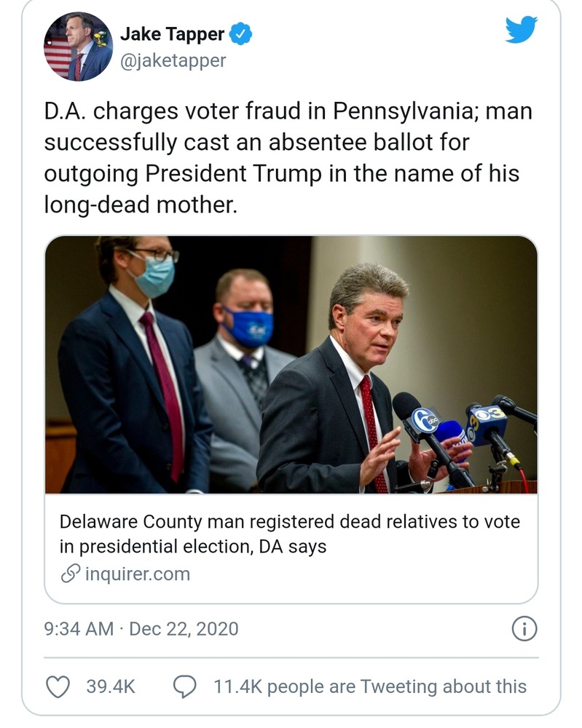Open the Delaware County man article headline
Screen dimensions: 582x728
tap(289, 534)
